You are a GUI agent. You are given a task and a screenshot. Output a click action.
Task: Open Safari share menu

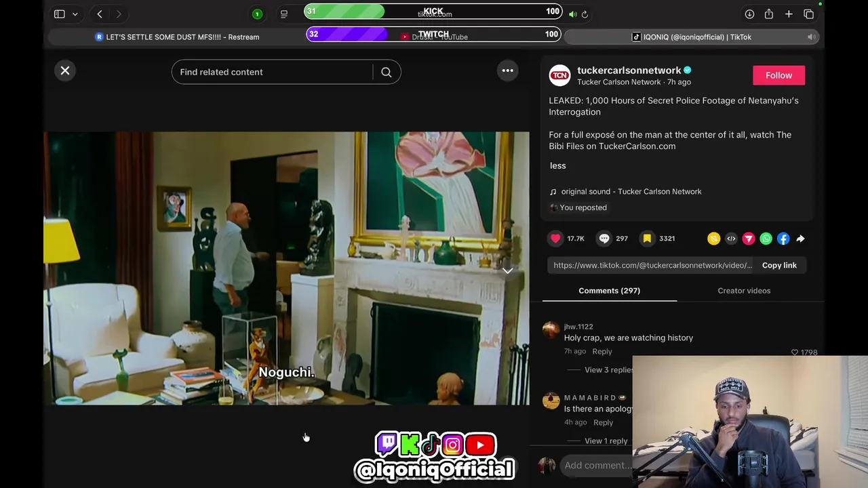[x=768, y=14]
